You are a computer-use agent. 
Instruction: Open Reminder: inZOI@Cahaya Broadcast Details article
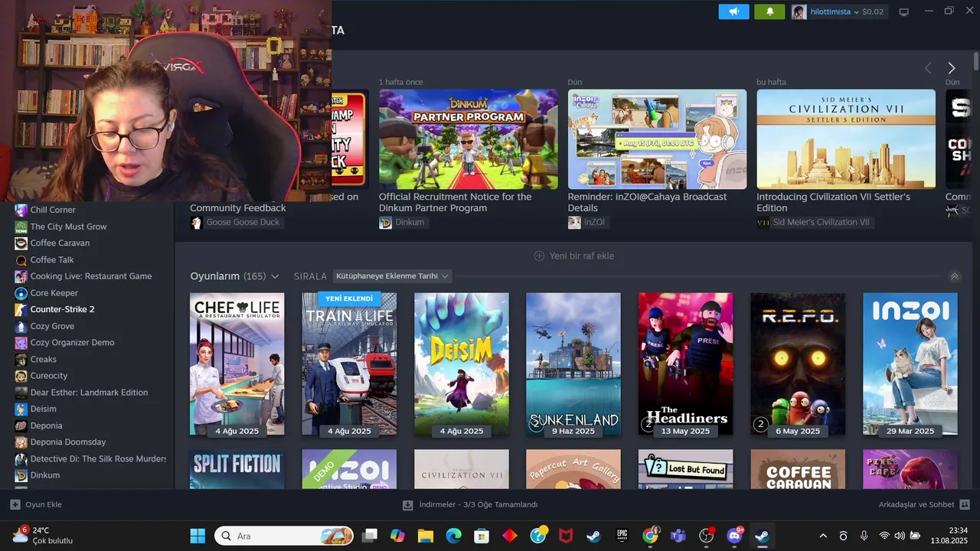tap(647, 202)
